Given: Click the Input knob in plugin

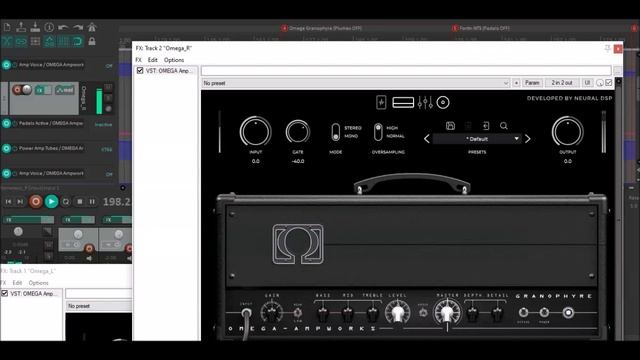Looking at the screenshot, I should coord(256,132).
